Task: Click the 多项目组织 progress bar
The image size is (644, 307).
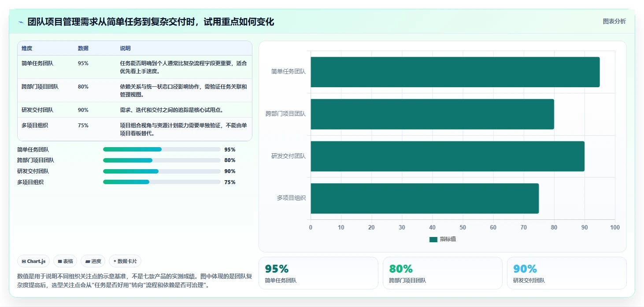Action: [x=162, y=182]
